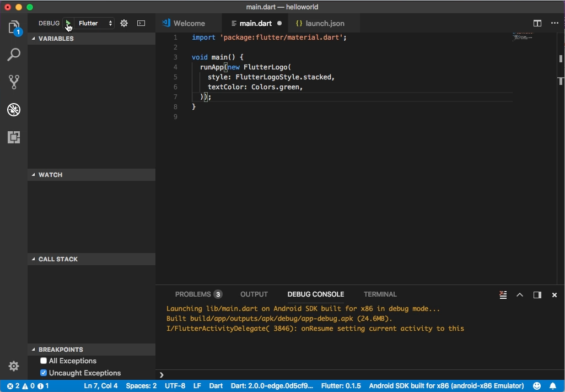This screenshot has height=392, width=565.
Task: Open the Explorer view in activity bar
Action: point(14,27)
